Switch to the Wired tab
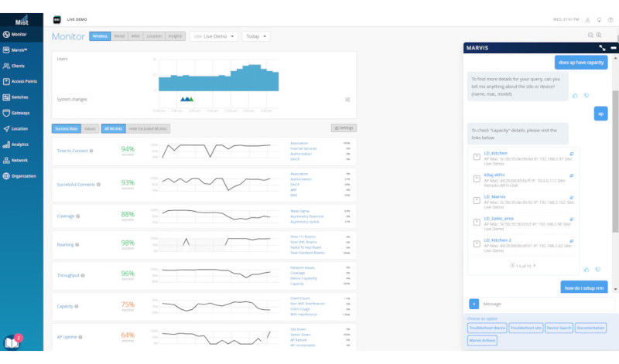This screenshot has width=619, height=364. point(119,36)
